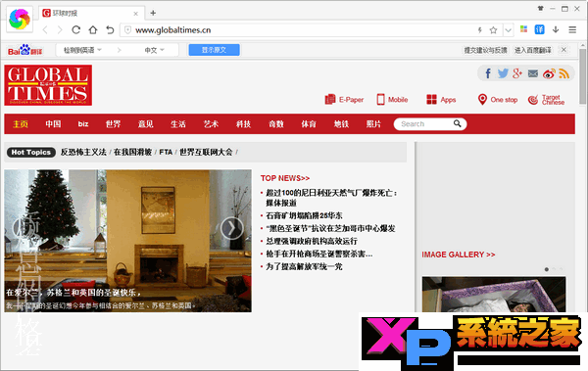Bookmark the page with the star icon
The image size is (588, 371).
tap(494, 30)
